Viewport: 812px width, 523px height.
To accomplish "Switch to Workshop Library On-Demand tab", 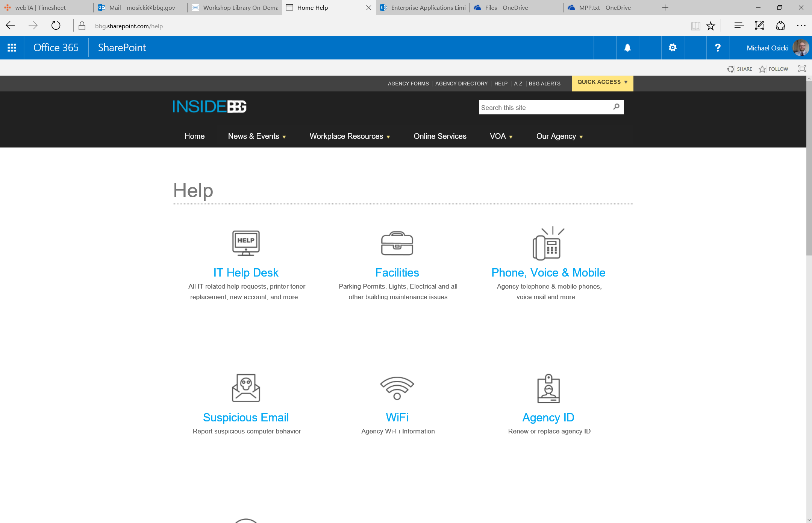I will tap(235, 8).
